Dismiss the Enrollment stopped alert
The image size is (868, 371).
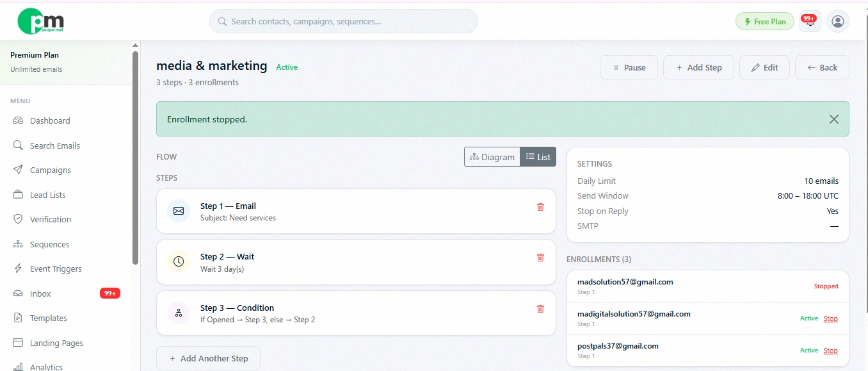coord(833,119)
